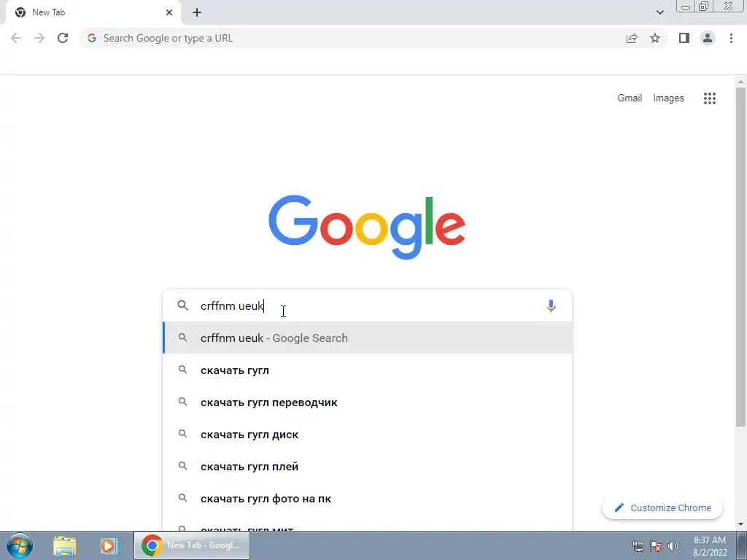Screen dimensions: 747x560
Task: Launch Windows Media Player from taskbar
Action: pos(109,545)
